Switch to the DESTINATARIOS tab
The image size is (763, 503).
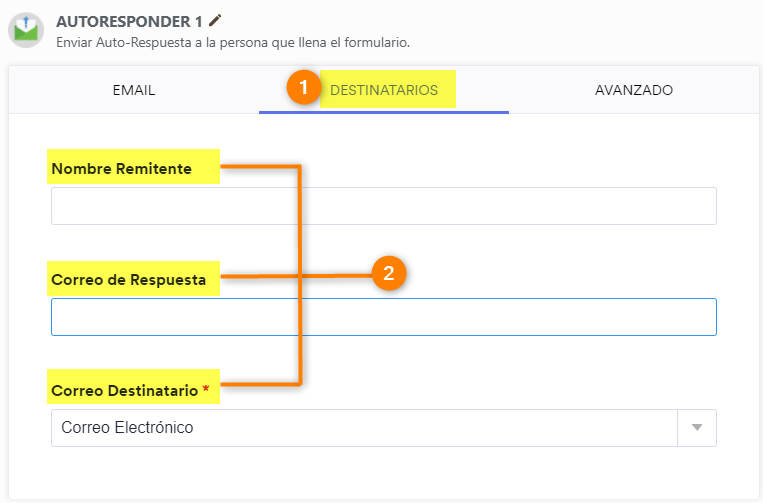click(x=384, y=90)
